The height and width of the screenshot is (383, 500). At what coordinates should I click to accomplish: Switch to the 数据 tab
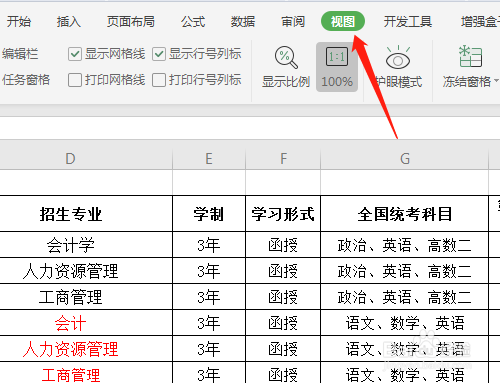(243, 22)
